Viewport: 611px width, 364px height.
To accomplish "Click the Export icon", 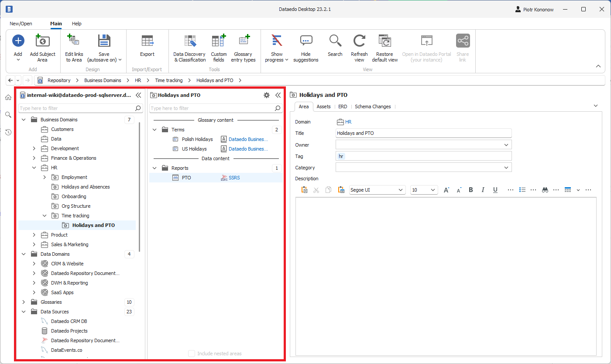I will pos(148,41).
